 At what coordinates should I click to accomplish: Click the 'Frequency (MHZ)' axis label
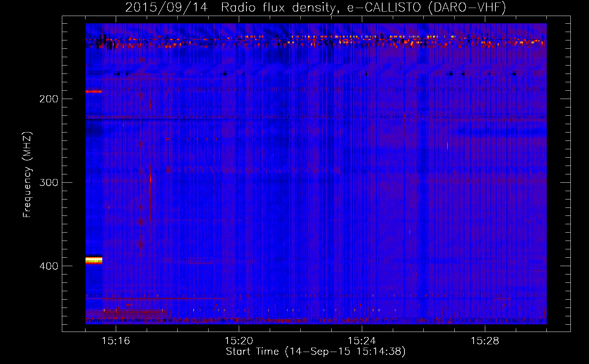(x=27, y=175)
